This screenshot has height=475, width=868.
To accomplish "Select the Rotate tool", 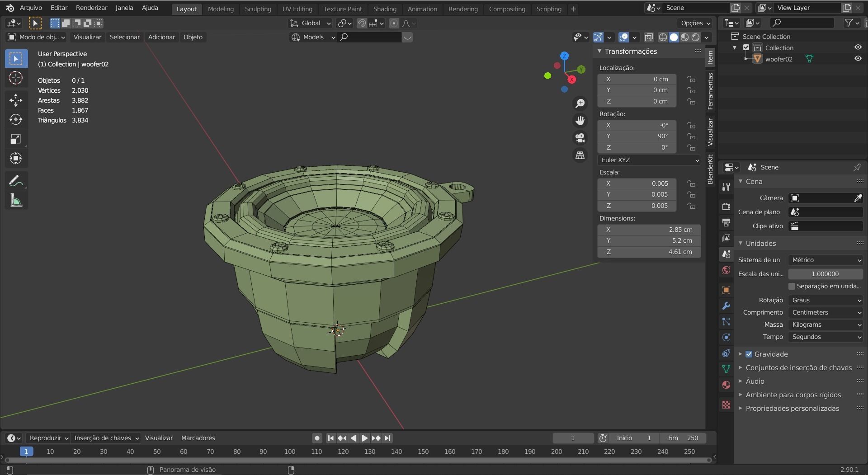I will pos(16,120).
